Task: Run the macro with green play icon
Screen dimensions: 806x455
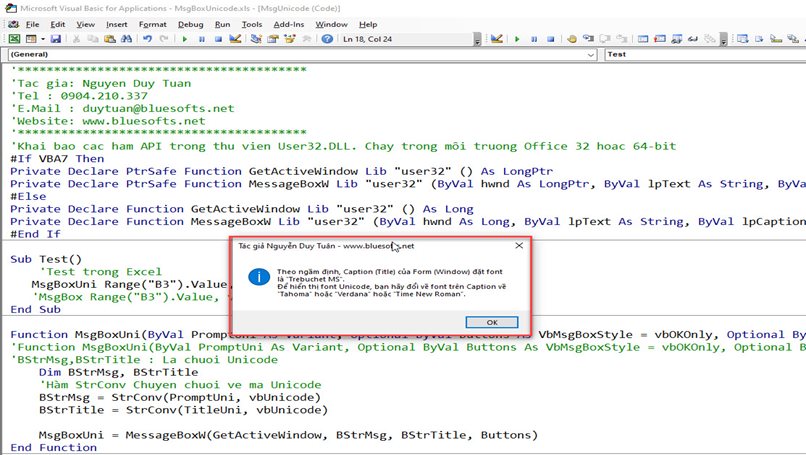Action: click(185, 39)
